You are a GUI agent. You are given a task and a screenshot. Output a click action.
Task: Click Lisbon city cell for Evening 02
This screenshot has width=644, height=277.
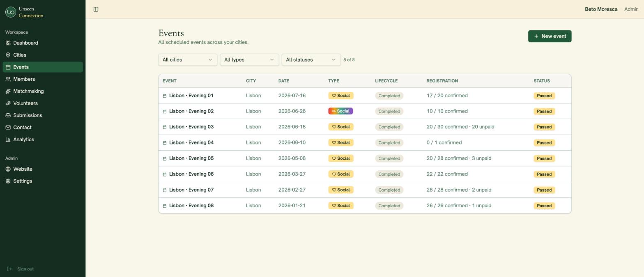coord(253,111)
